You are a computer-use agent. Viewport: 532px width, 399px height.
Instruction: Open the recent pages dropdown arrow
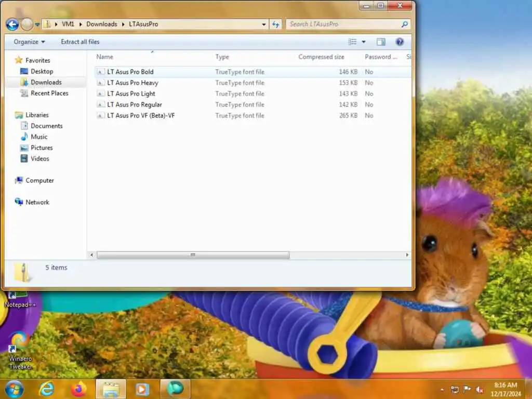point(37,24)
